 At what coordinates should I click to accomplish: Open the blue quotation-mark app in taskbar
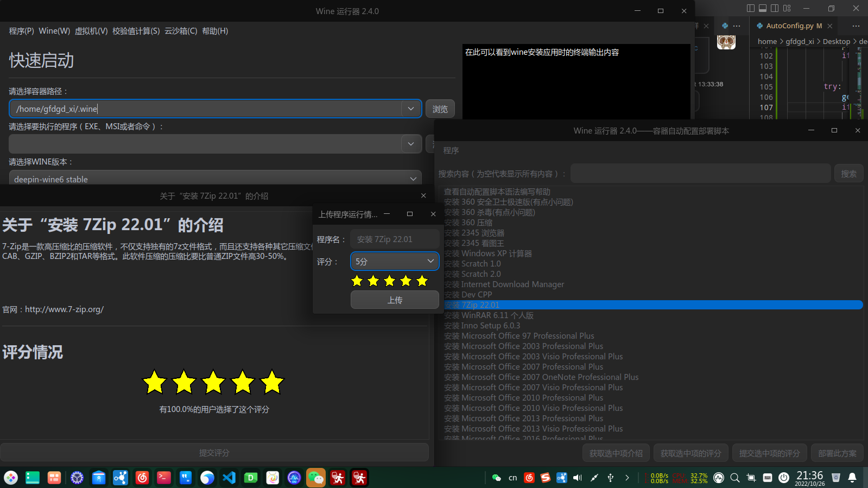186,478
